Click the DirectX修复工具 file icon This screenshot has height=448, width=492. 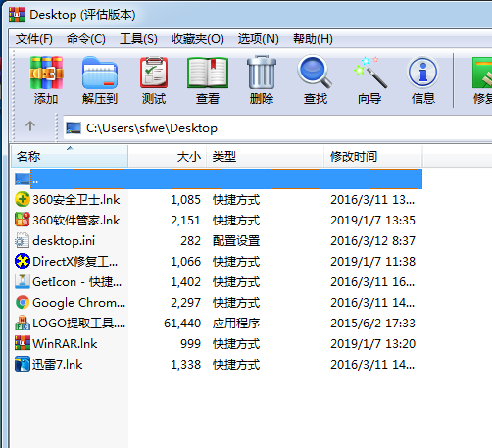click(x=23, y=261)
